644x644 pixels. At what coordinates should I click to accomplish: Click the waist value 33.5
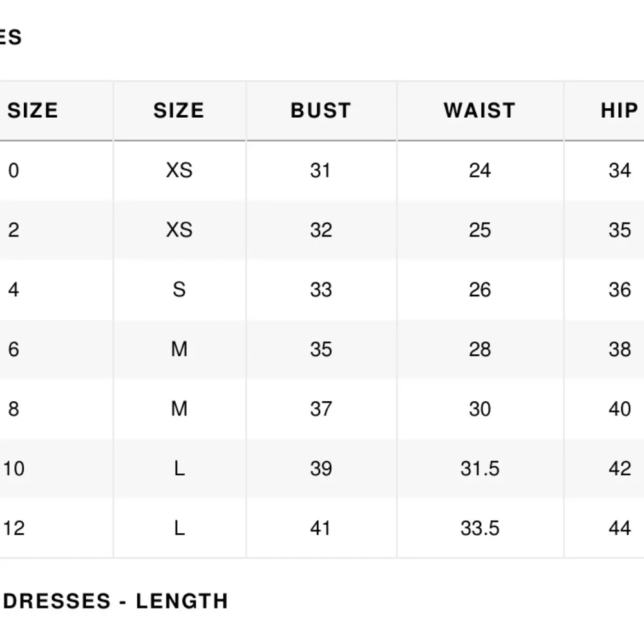480,528
